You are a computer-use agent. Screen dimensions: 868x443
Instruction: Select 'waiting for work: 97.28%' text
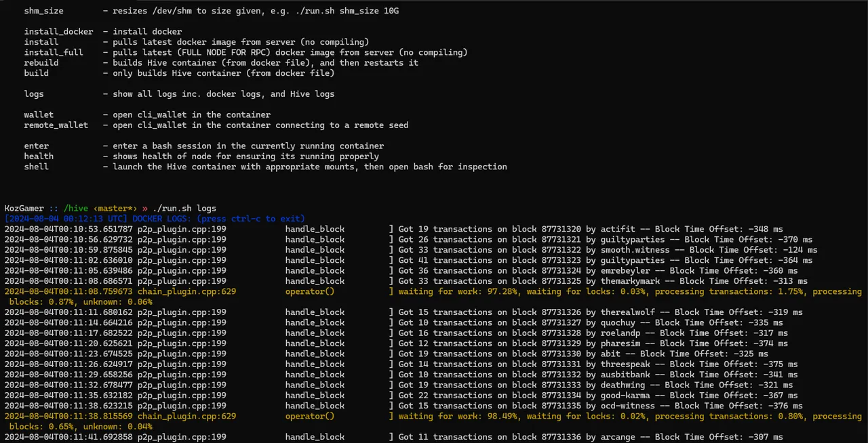click(x=458, y=292)
